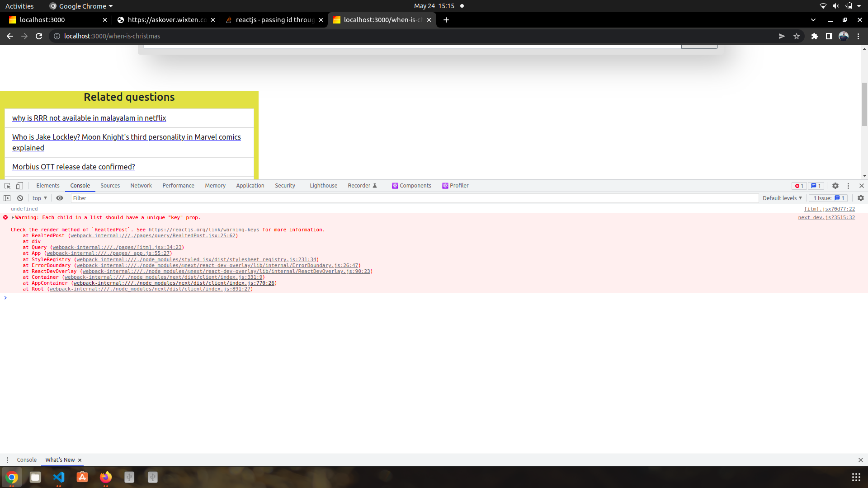Focus the console Filter input
Image resolution: width=868 pixels, height=488 pixels.
(x=415, y=198)
